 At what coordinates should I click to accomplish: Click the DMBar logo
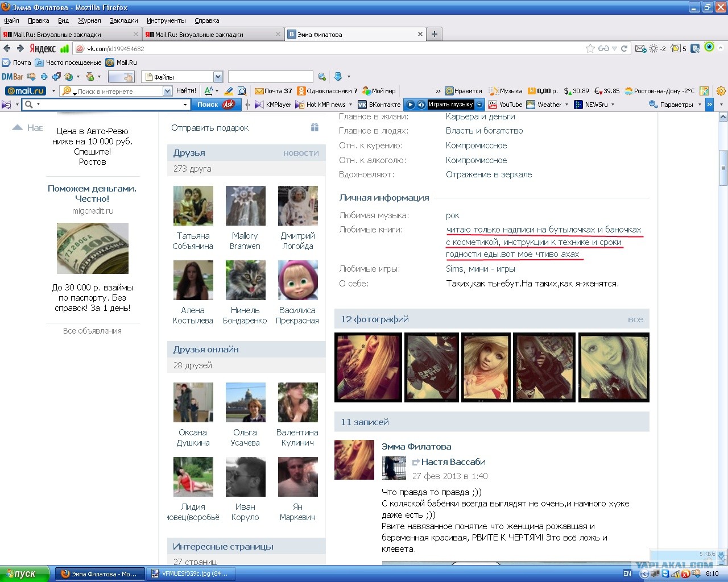coord(13,77)
